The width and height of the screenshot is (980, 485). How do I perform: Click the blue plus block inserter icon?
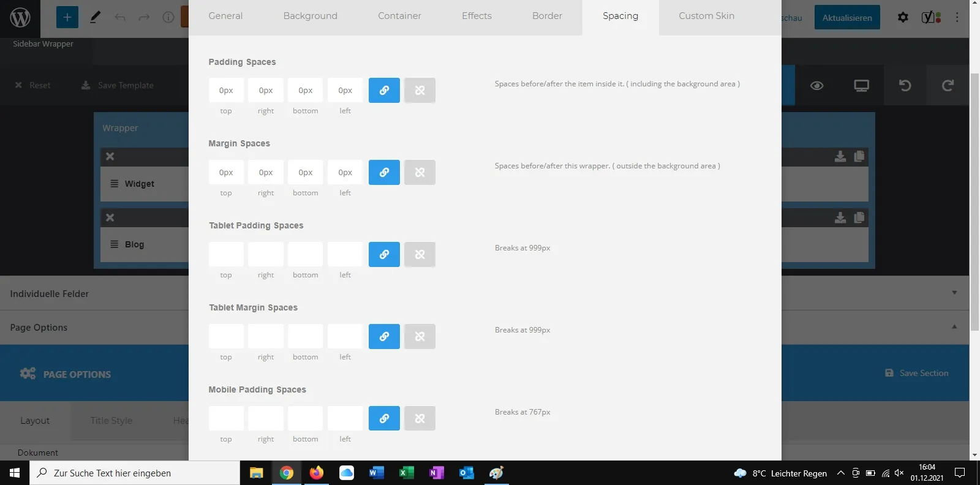click(67, 17)
